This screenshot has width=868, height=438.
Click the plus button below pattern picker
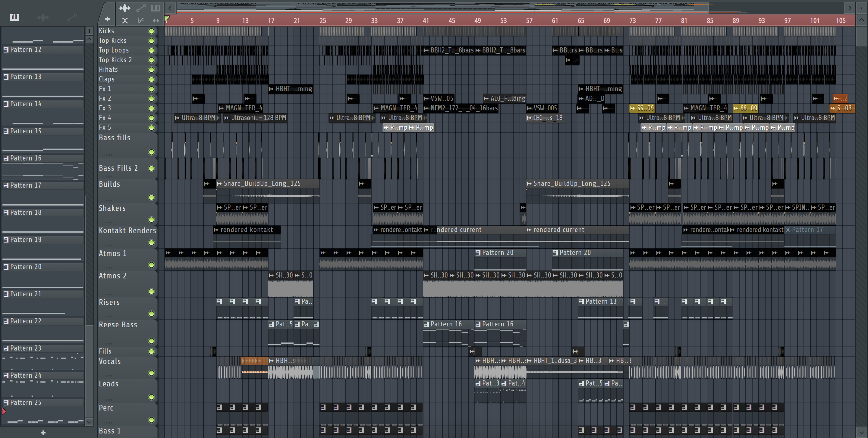(x=43, y=433)
